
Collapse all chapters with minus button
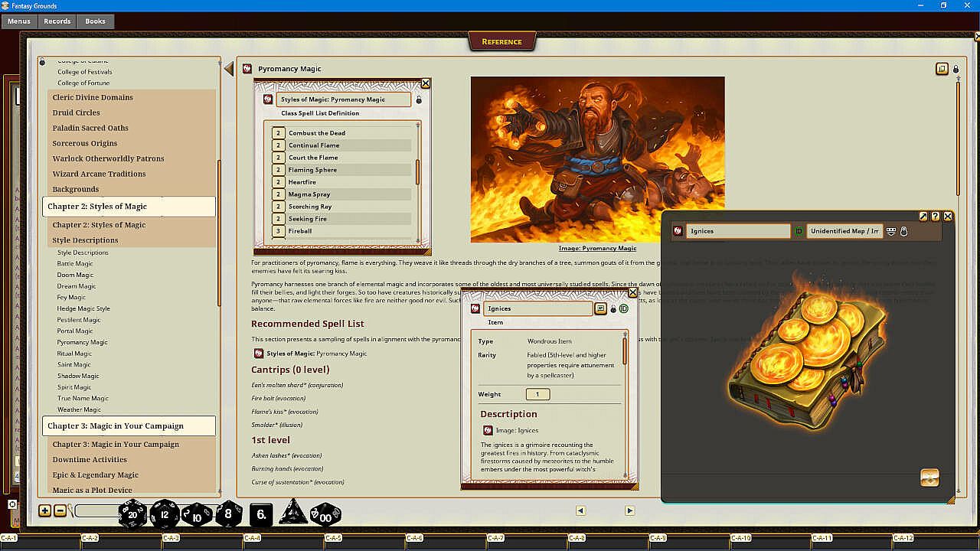click(x=60, y=510)
